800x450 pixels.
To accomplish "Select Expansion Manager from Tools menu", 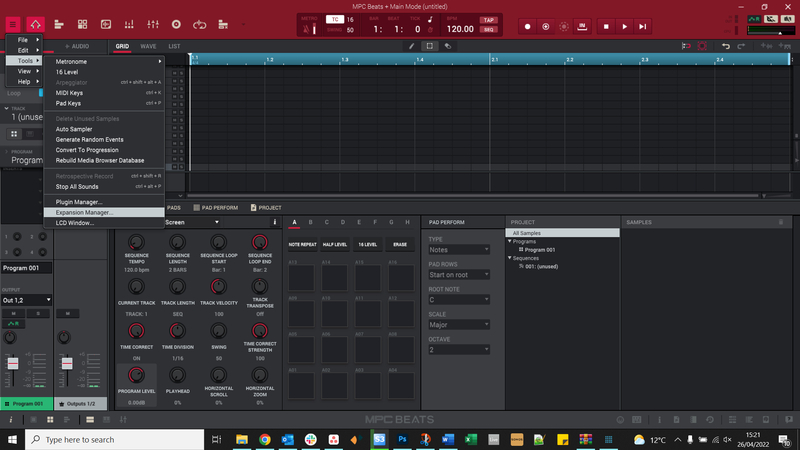I will [x=85, y=212].
